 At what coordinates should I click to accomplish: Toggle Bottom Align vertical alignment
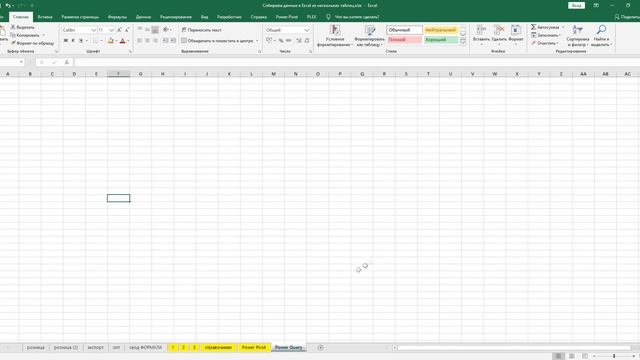155,29
